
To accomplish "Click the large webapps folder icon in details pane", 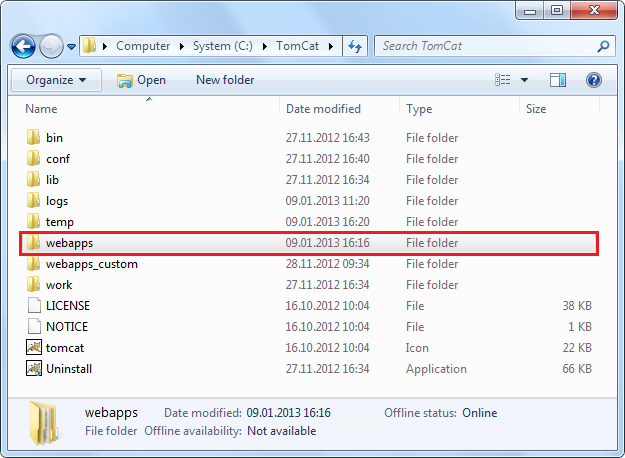I will 44,423.
